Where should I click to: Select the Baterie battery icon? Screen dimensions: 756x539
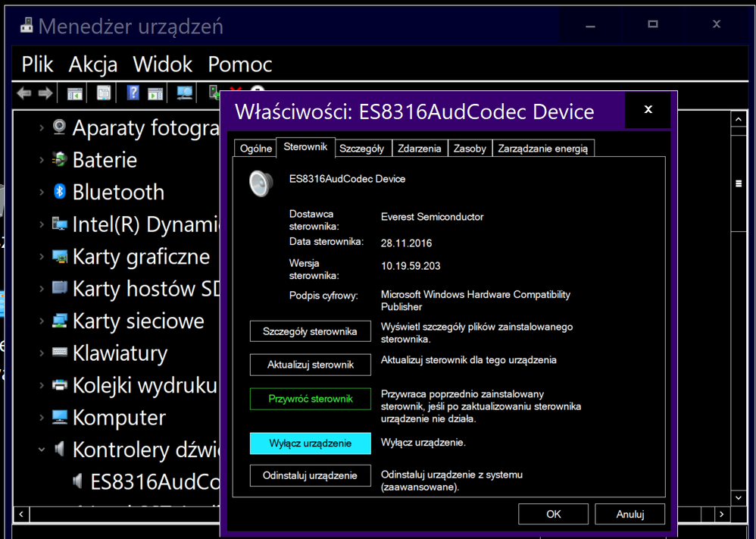tap(59, 160)
